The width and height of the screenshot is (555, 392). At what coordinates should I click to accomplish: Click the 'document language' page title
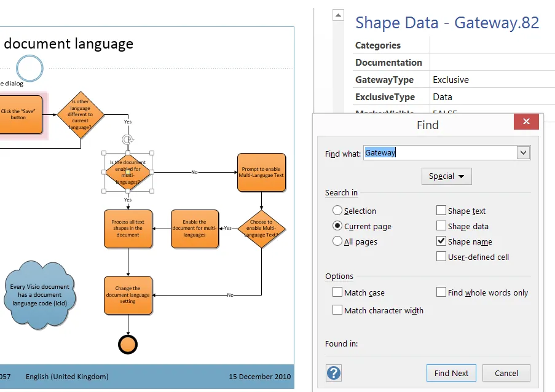pyautogui.click(x=69, y=44)
